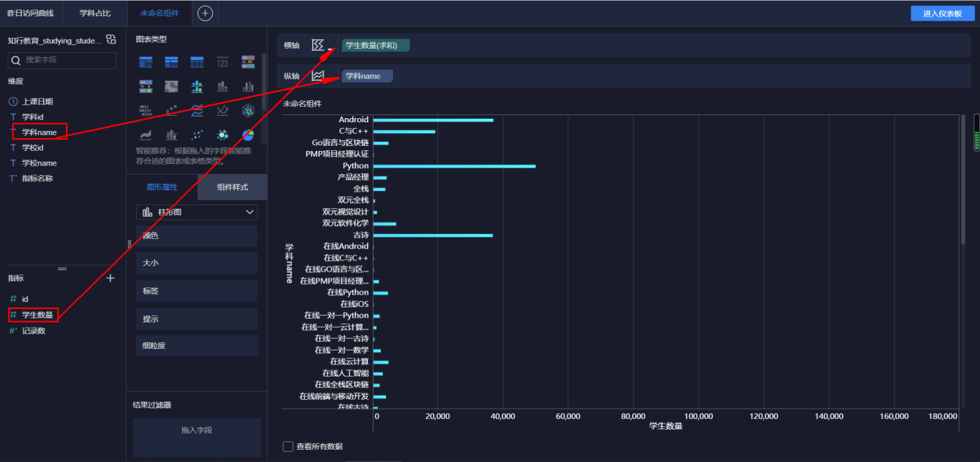980x462 pixels.
Task: Select the 123 KPI card chart type
Action: pyautogui.click(x=223, y=63)
